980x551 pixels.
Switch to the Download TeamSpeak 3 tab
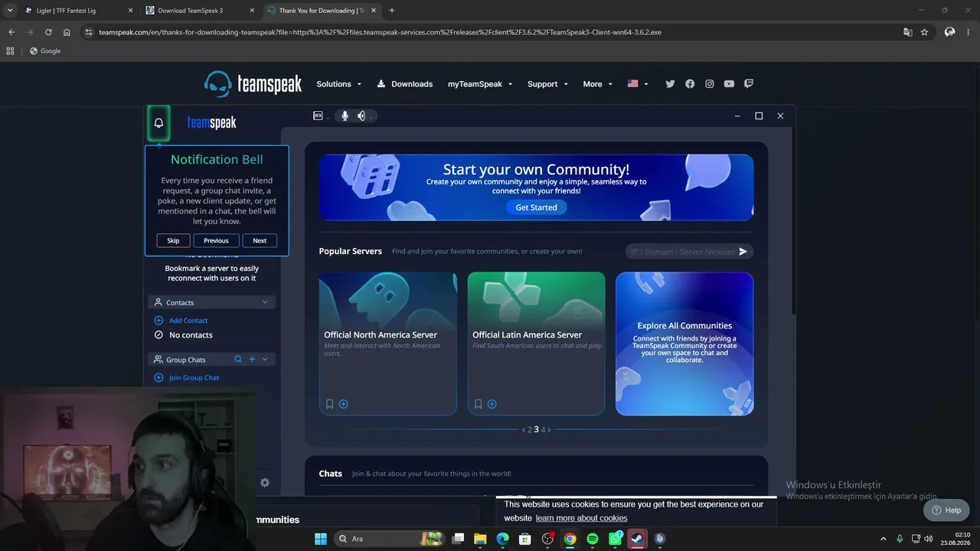tap(200, 11)
